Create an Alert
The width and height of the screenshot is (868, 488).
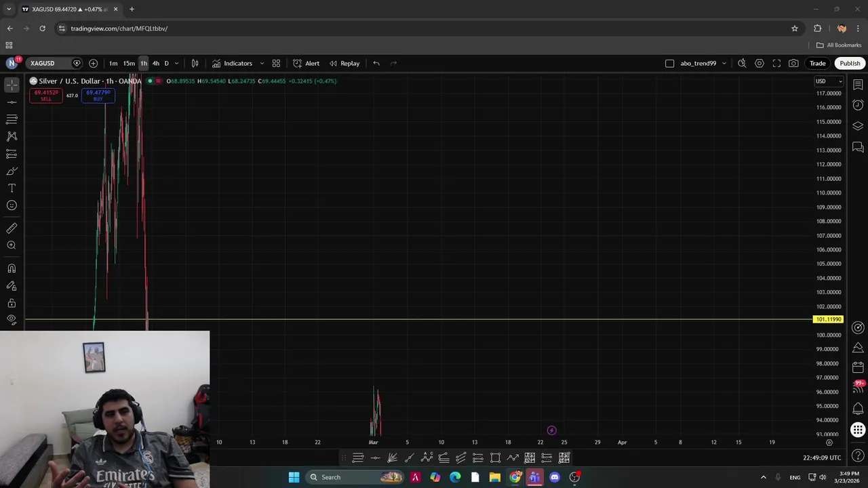tap(306, 63)
